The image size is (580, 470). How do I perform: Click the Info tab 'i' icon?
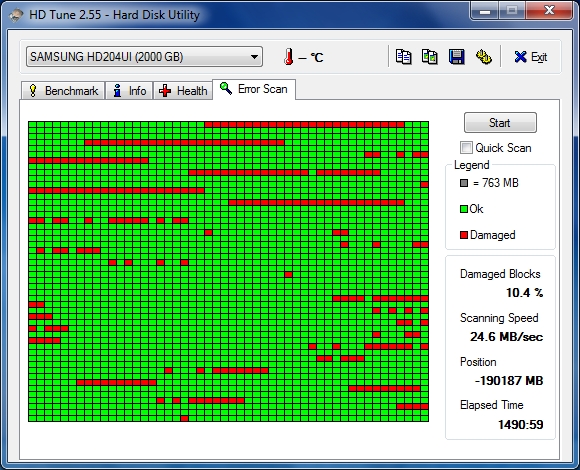click(117, 91)
